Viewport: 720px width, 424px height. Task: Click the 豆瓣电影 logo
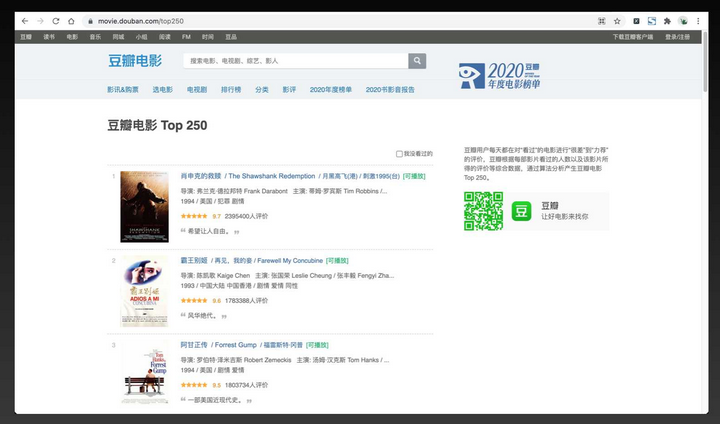135,61
